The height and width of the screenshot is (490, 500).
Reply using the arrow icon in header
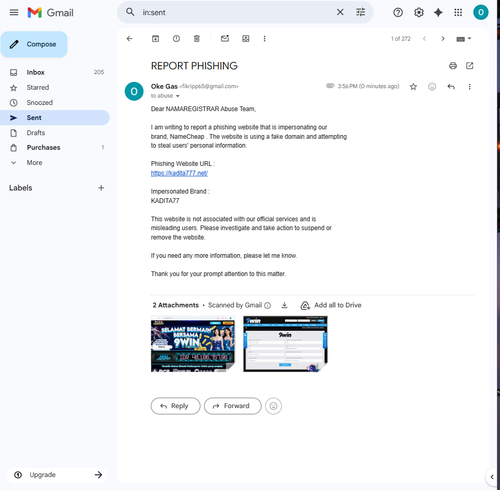[x=451, y=87]
